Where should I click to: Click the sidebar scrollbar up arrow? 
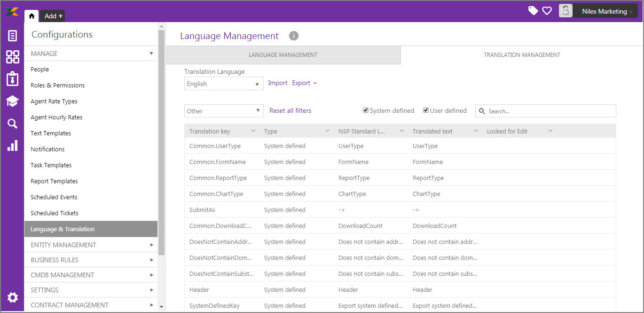tap(161, 26)
